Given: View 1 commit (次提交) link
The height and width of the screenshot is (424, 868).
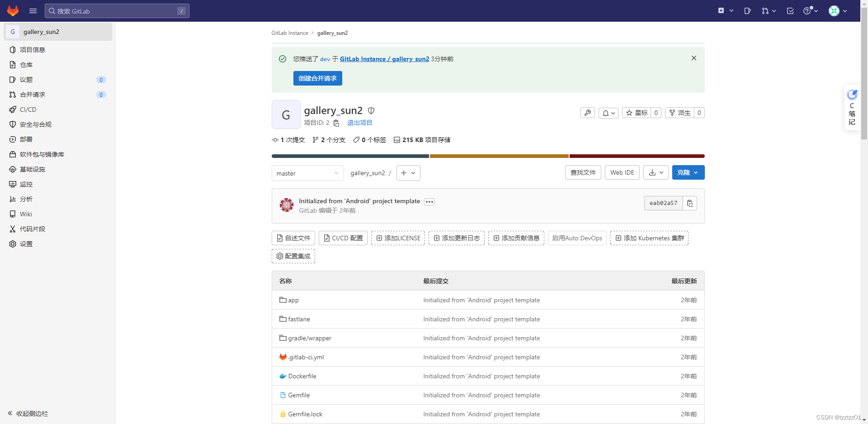Looking at the screenshot, I should pos(288,140).
